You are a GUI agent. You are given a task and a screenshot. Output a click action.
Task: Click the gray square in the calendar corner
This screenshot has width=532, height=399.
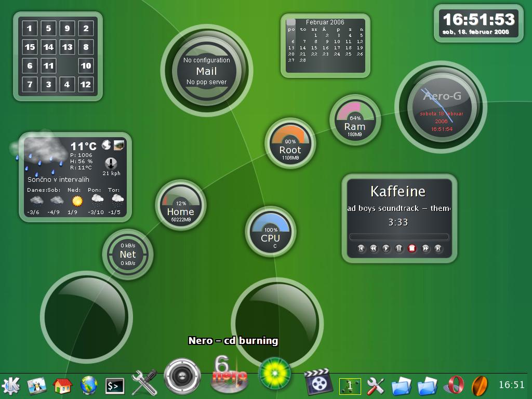click(291, 22)
